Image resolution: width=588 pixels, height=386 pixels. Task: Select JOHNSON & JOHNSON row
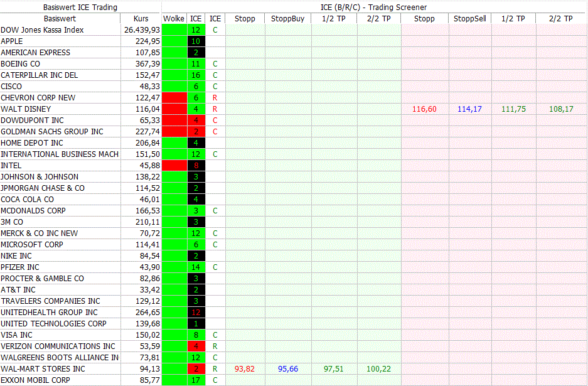click(x=40, y=177)
